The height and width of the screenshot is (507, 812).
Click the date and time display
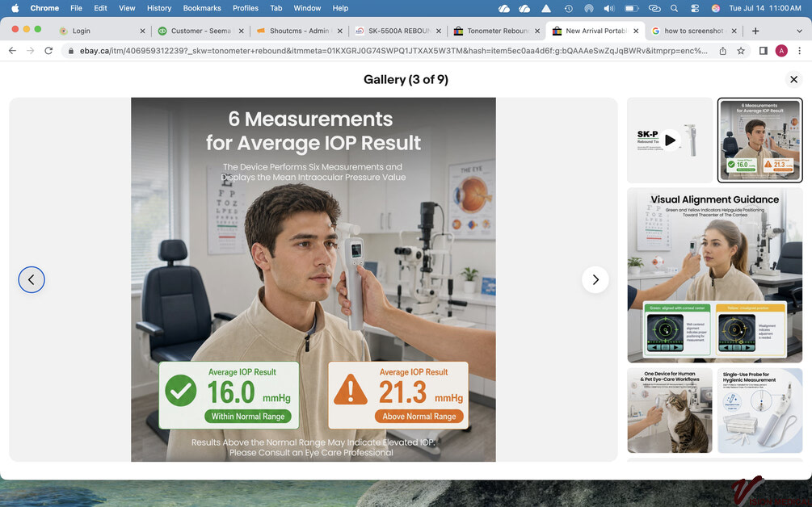[x=765, y=8]
